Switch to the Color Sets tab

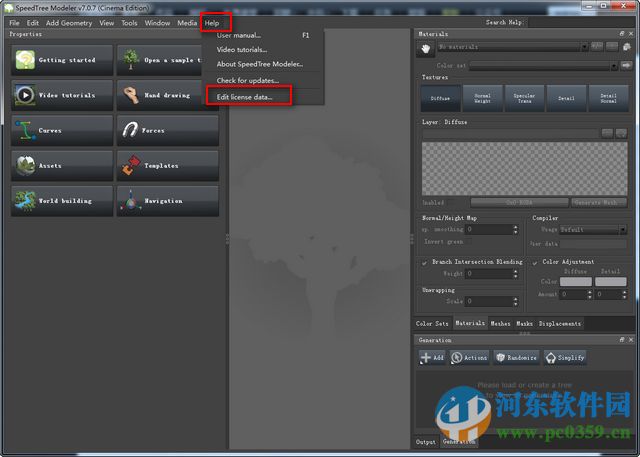pyautogui.click(x=432, y=324)
